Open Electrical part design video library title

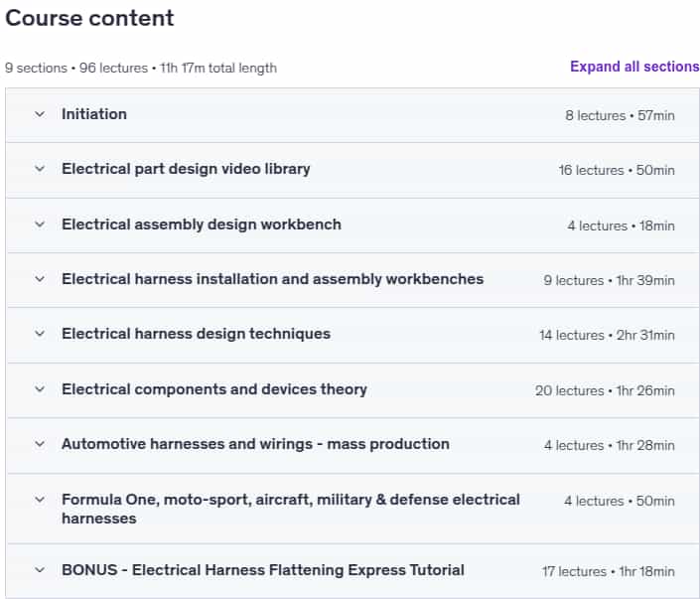(x=186, y=169)
